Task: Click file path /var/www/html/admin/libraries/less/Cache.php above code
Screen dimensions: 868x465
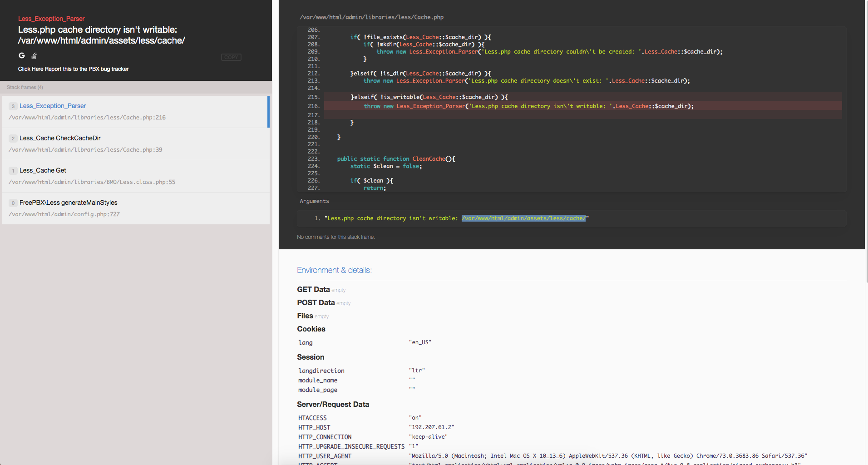Action: pos(372,17)
